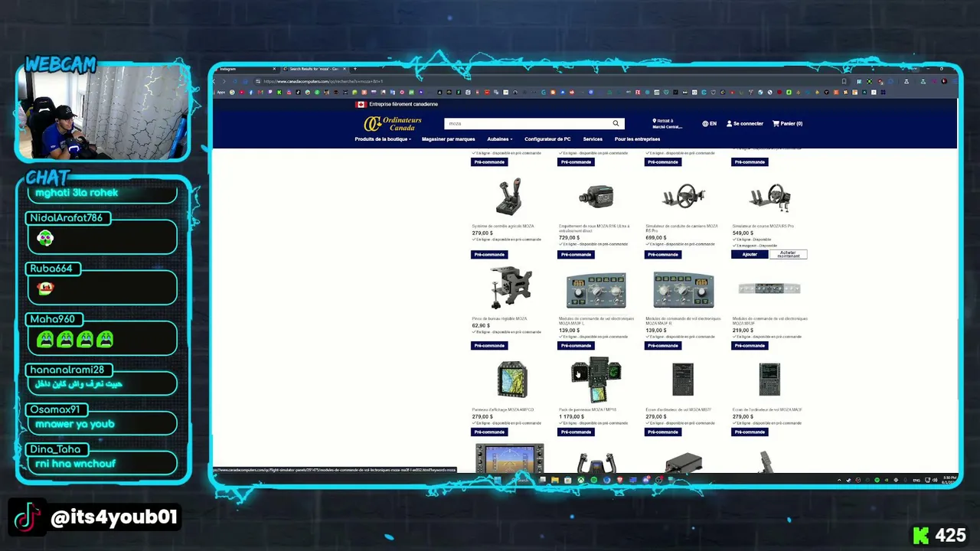Switch site language with the EN selector
Viewport: 980px width, 551px height.
pos(710,123)
